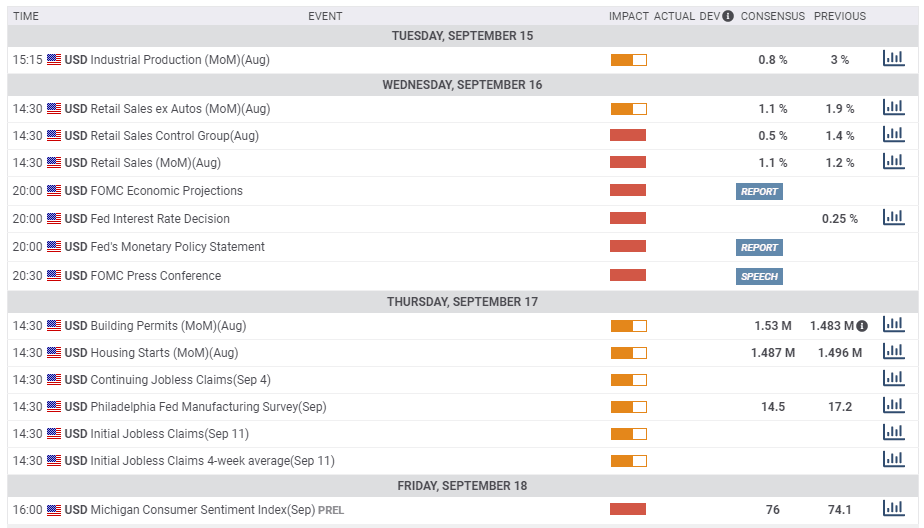Viewport: 924px width, 528px height.
Task: Open Fed's Monetary Policy Statement report badge
Action: pyautogui.click(x=759, y=247)
